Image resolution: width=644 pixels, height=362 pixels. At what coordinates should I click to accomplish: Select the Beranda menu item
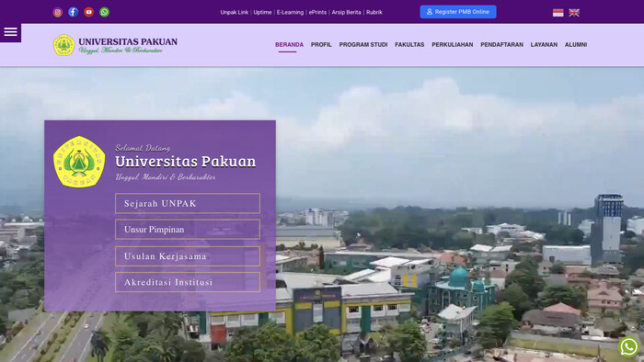289,45
